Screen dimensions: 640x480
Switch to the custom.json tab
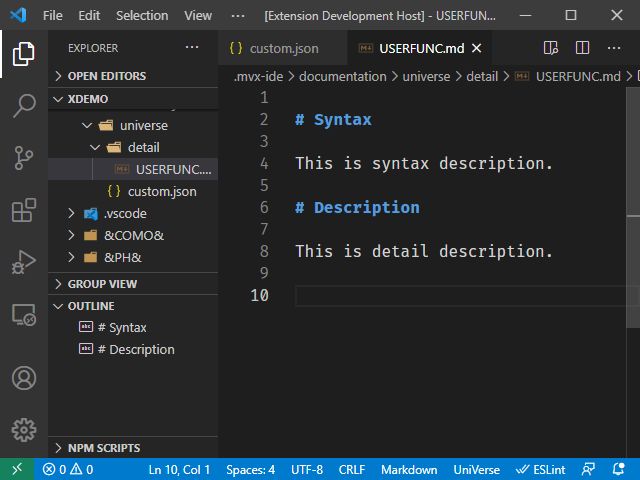click(282, 48)
